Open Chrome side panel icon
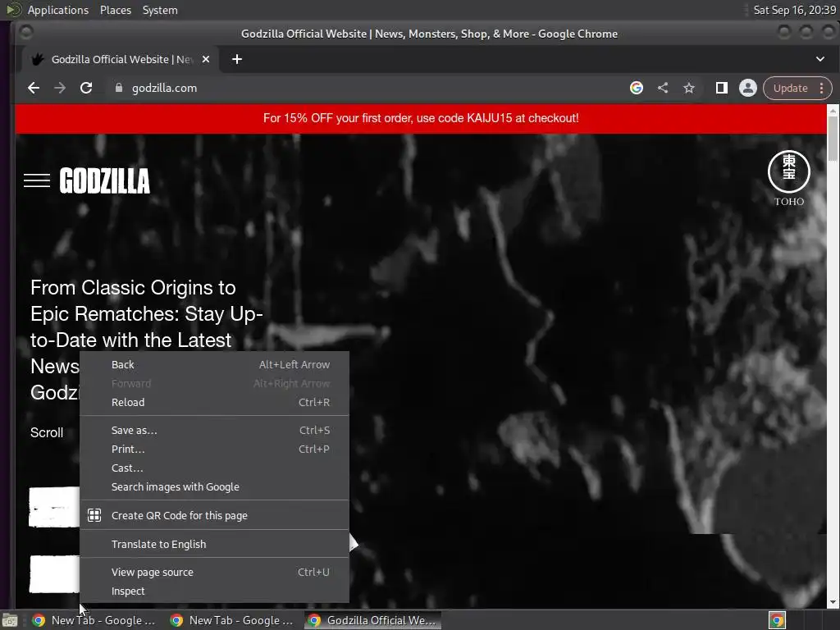The image size is (840, 630). [x=722, y=88]
